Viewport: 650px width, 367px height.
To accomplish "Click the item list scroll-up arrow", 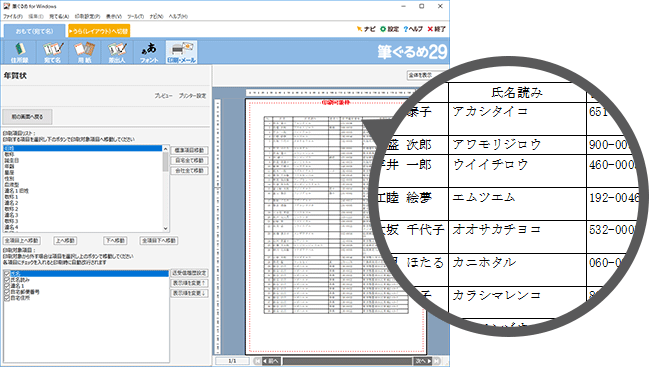I will [x=165, y=149].
